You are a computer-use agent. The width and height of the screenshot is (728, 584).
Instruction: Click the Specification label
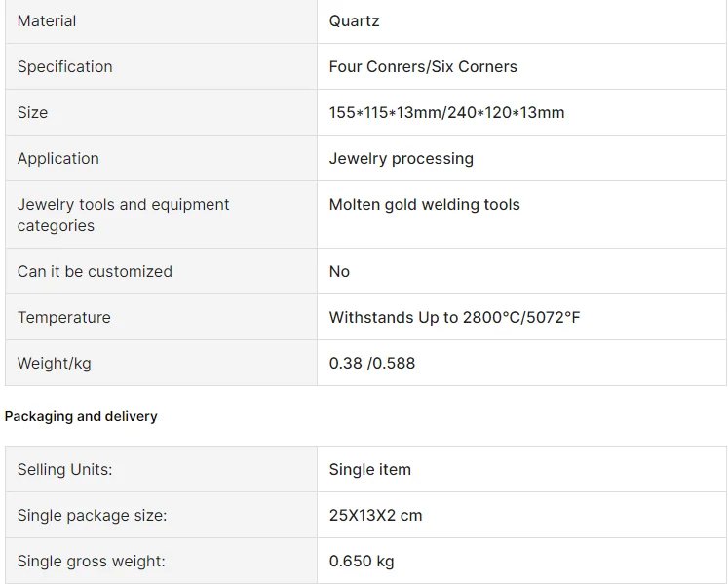65,67
